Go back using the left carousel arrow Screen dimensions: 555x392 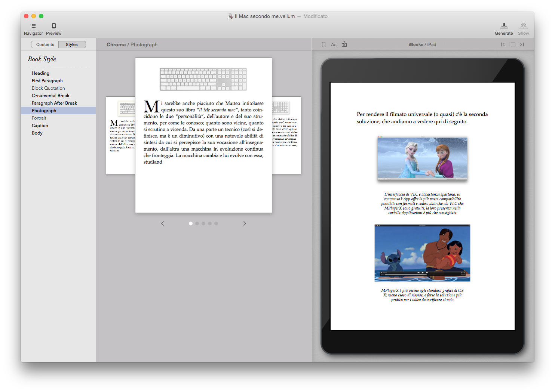[x=162, y=223]
